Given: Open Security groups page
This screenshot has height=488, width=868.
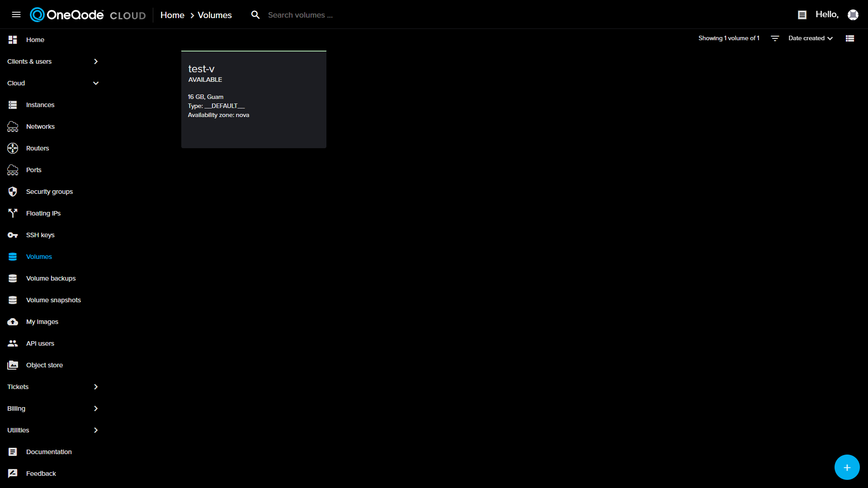Looking at the screenshot, I should (49, 192).
